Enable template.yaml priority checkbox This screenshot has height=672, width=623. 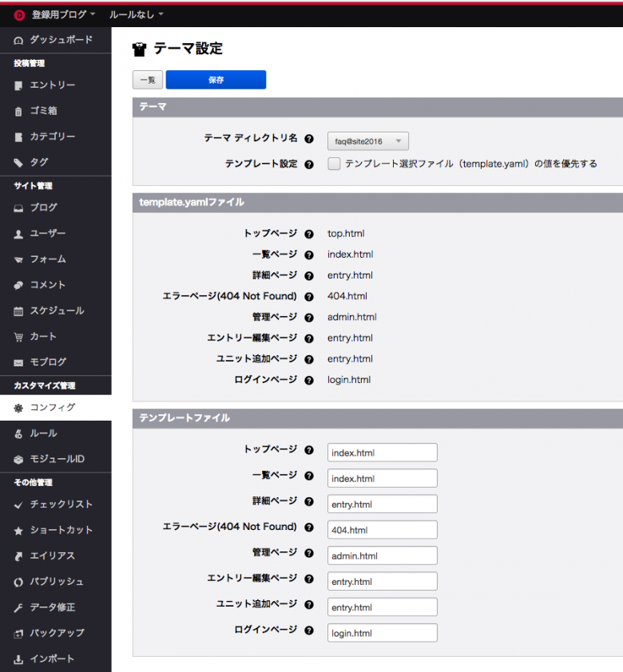pos(334,164)
